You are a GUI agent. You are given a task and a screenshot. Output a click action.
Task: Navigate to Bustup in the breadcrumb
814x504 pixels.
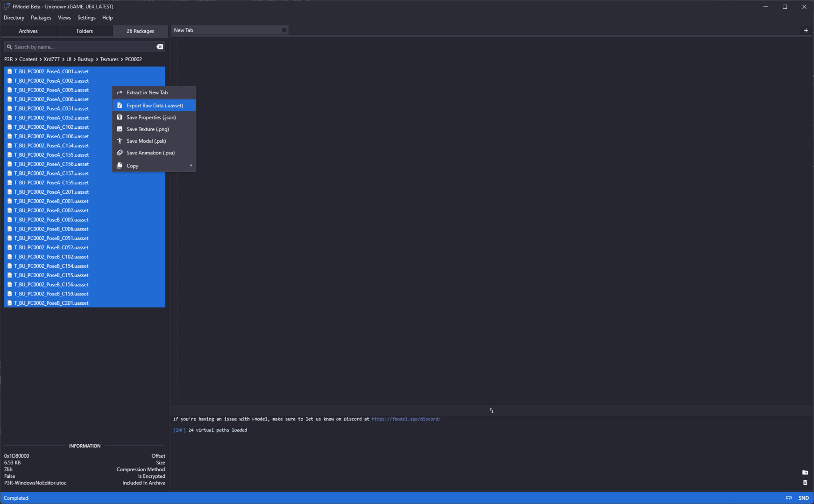[x=85, y=59]
